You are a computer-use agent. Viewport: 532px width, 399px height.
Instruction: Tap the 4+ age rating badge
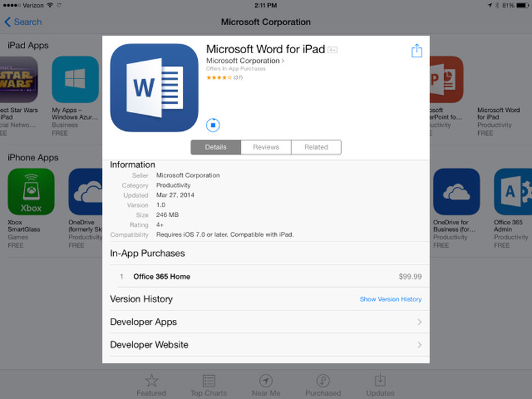click(x=332, y=50)
